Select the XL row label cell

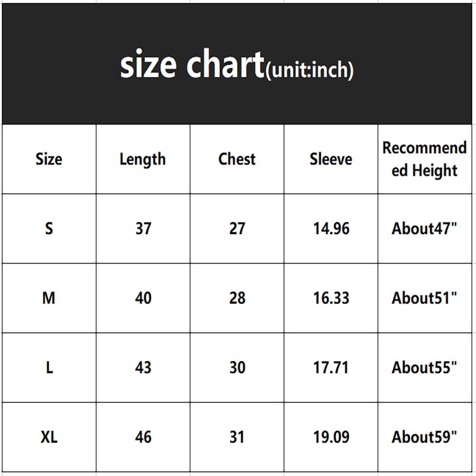coord(49,437)
